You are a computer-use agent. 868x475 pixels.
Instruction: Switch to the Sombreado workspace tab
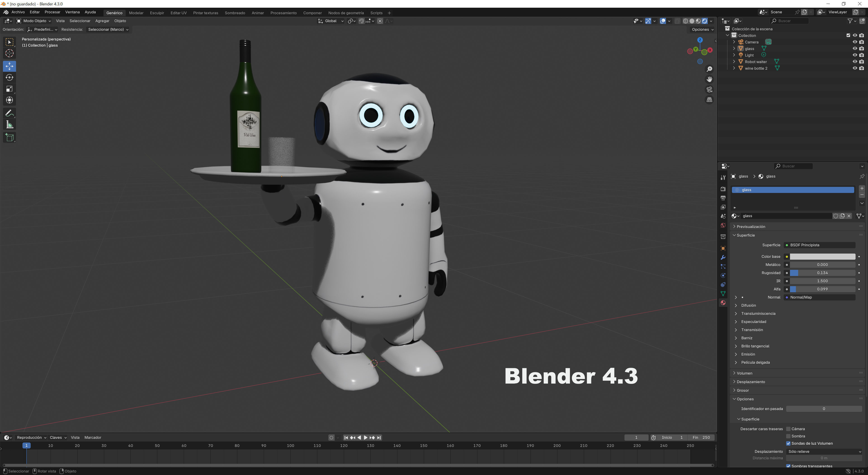point(235,13)
